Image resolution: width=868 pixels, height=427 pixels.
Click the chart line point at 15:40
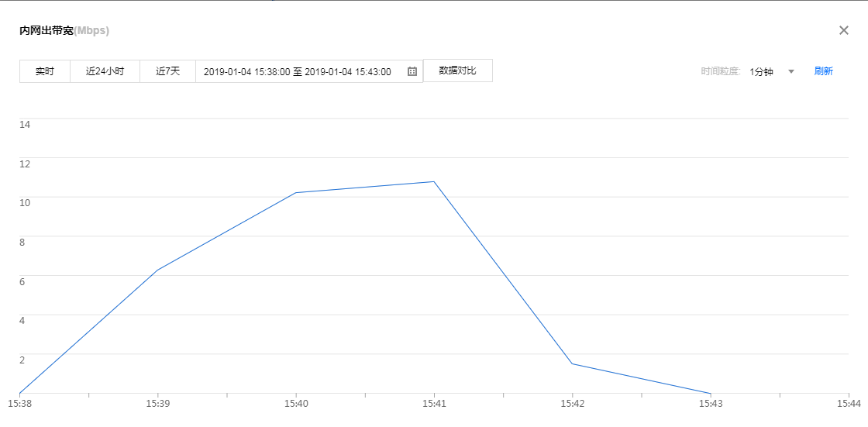pyautogui.click(x=296, y=192)
